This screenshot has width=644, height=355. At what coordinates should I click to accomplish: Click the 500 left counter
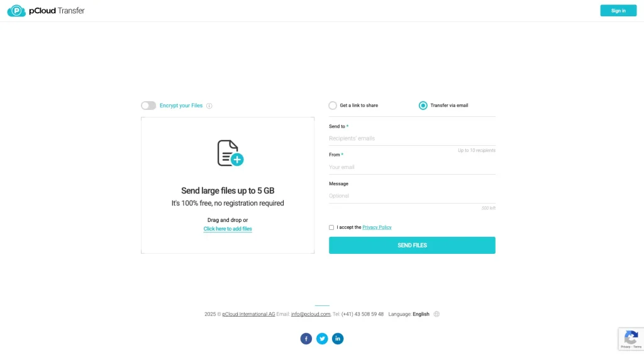click(x=488, y=209)
